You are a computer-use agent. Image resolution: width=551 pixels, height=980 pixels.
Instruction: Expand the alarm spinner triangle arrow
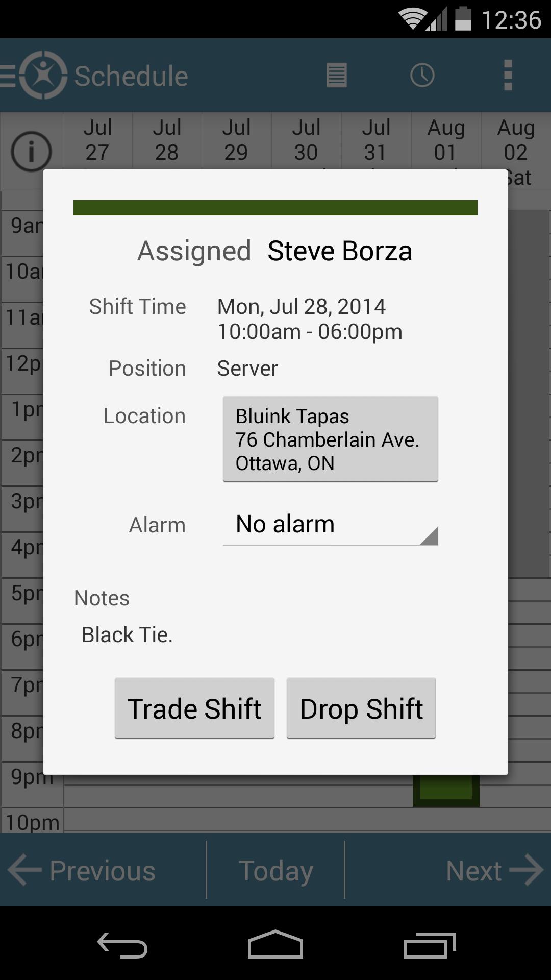click(x=430, y=535)
